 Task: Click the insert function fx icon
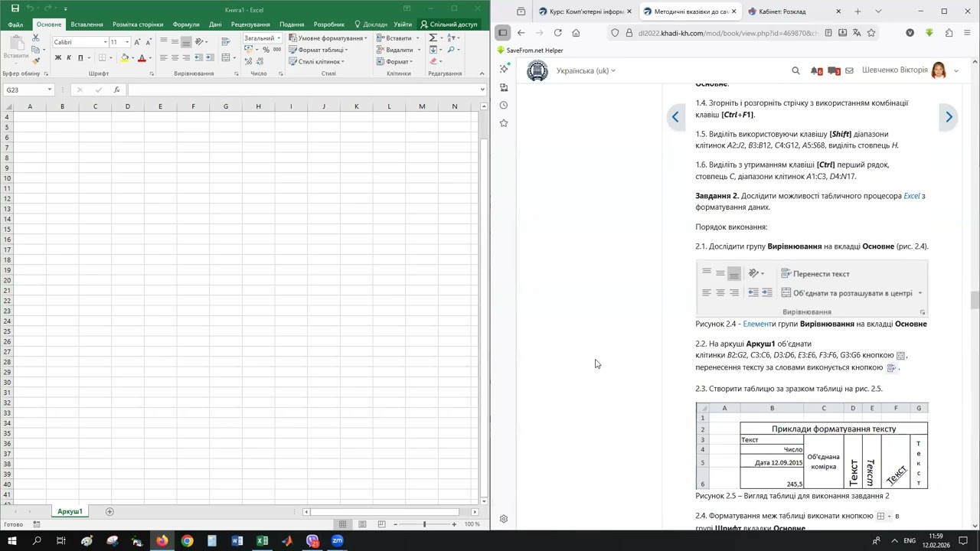(x=116, y=90)
